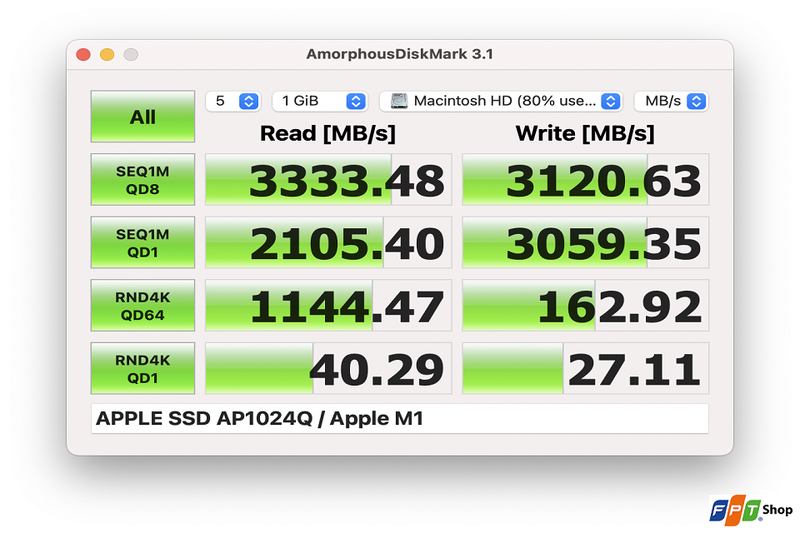Start the SEQ1M QD1 test

point(143,242)
